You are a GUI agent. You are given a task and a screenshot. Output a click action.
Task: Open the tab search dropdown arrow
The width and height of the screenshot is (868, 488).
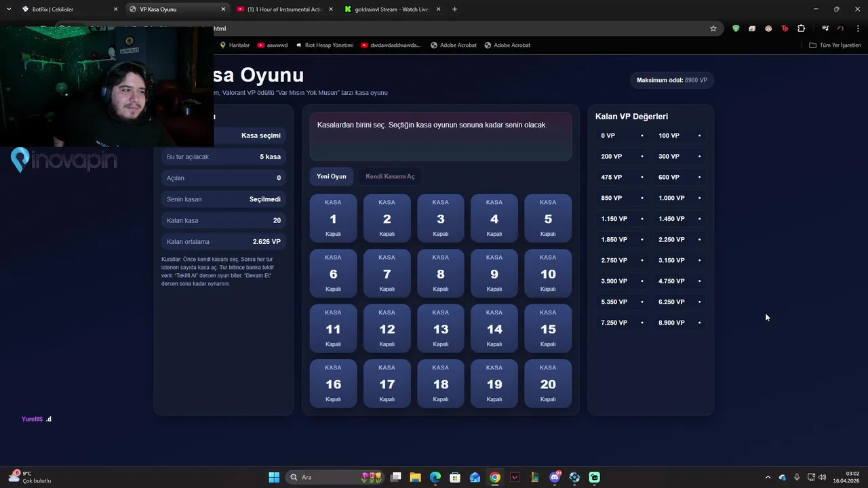(9, 9)
